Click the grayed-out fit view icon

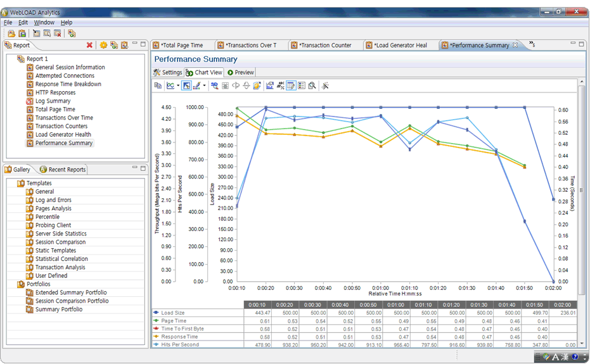pyautogui.click(x=225, y=85)
